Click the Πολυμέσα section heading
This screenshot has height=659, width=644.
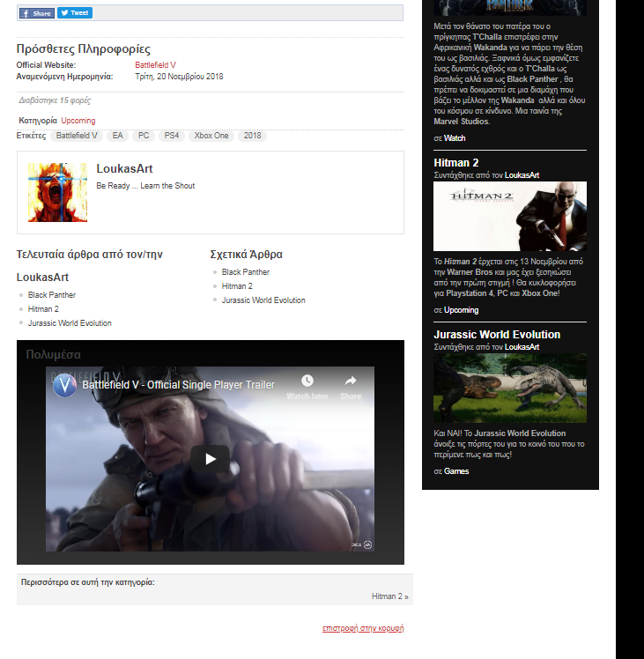[54, 355]
